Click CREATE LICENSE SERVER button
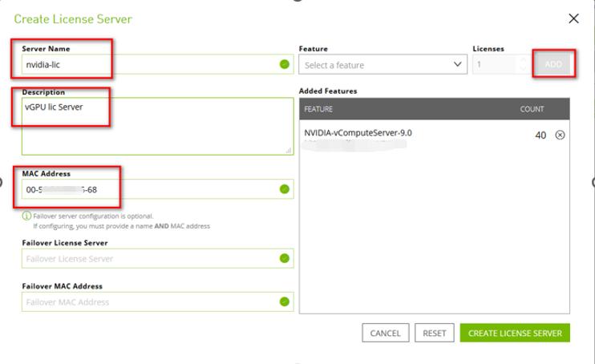This screenshot has width=595, height=364. [515, 333]
